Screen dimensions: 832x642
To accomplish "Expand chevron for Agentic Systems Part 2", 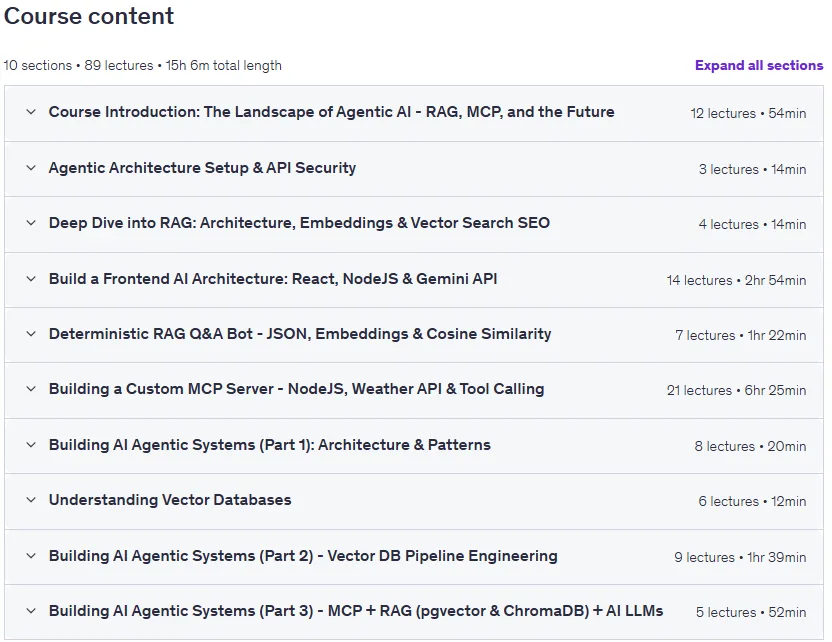I will (x=31, y=556).
